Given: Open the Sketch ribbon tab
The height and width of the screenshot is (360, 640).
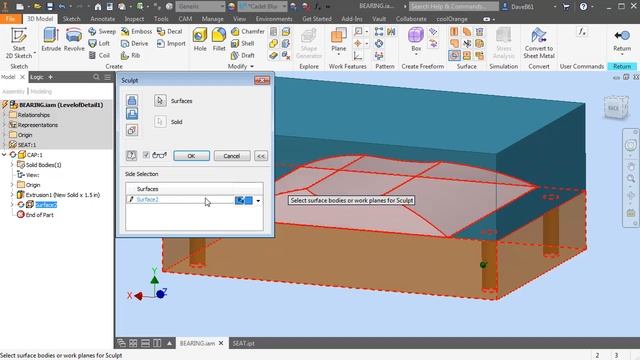Looking at the screenshot, I should [x=71, y=19].
